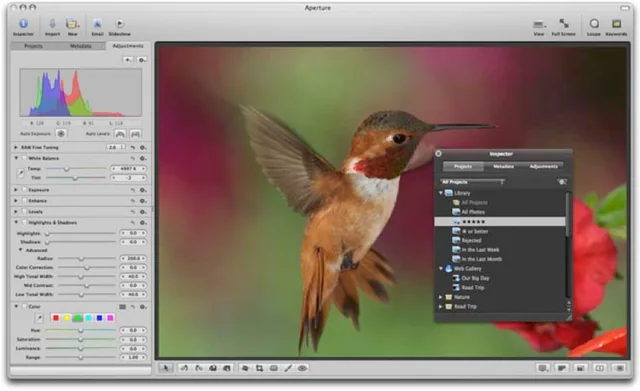
Task: Select the Adjustments tab in the Inspector HUD
Action: click(x=543, y=167)
